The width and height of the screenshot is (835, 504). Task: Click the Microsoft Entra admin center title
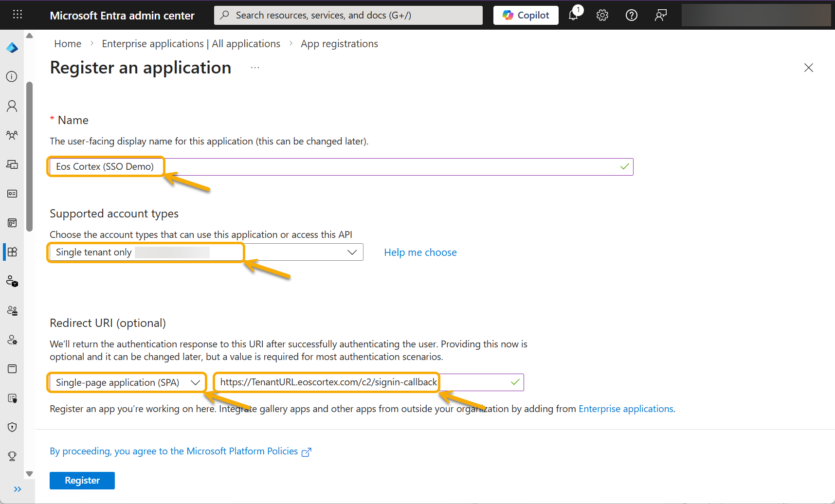[x=122, y=16]
